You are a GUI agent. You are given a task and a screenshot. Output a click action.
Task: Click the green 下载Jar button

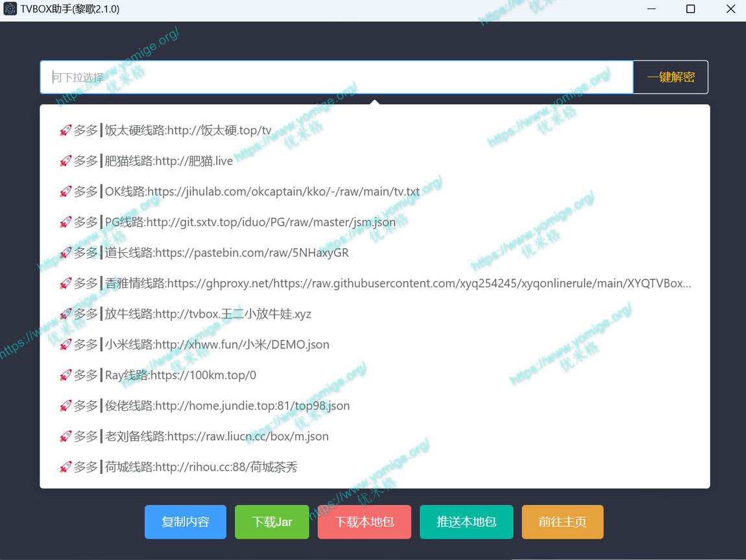[272, 522]
